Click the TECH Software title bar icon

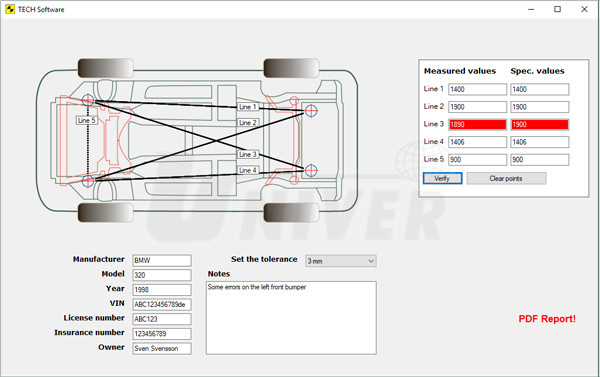click(x=10, y=9)
